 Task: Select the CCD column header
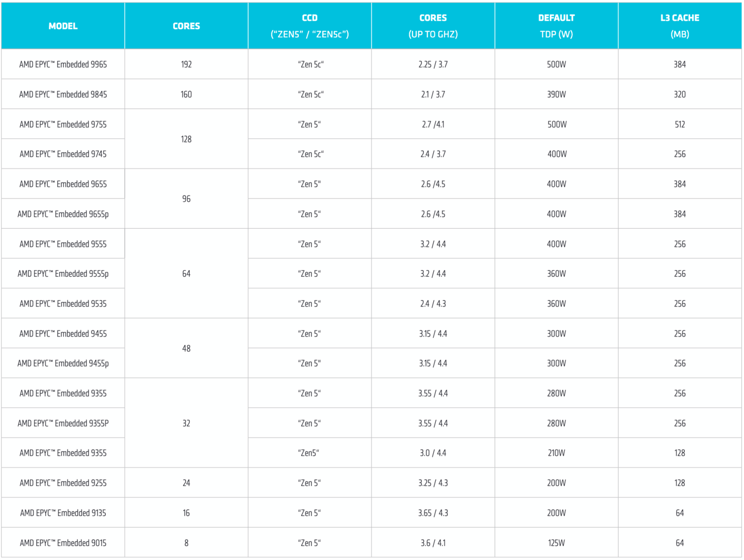310,26
